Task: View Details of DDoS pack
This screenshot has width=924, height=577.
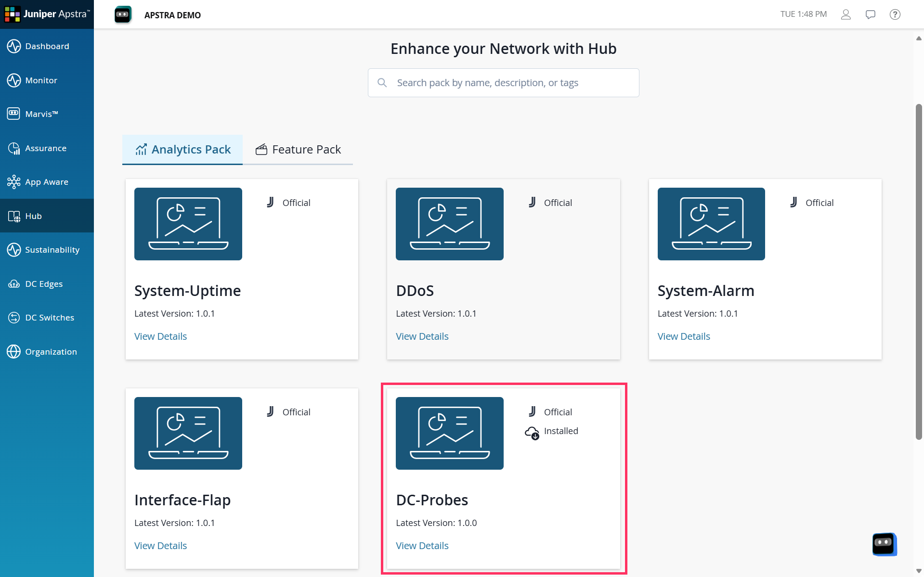Action: [x=422, y=336]
